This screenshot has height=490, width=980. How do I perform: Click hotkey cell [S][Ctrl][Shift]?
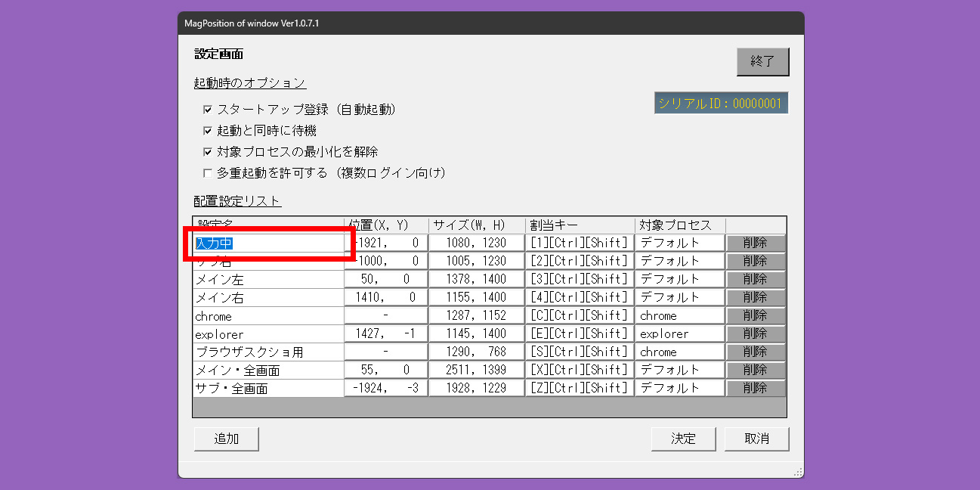[580, 352]
